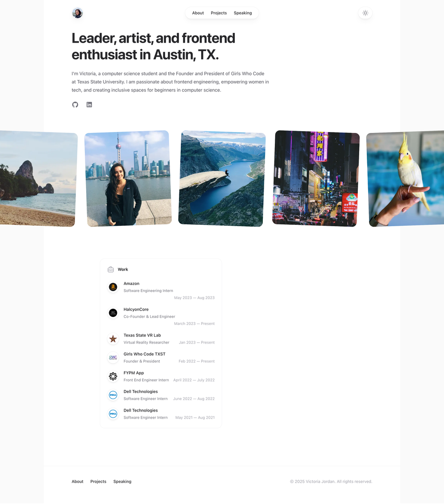Screen dimensions: 444x504
Task: Click the Texas State VR Lab entry
Action: click(x=142, y=335)
